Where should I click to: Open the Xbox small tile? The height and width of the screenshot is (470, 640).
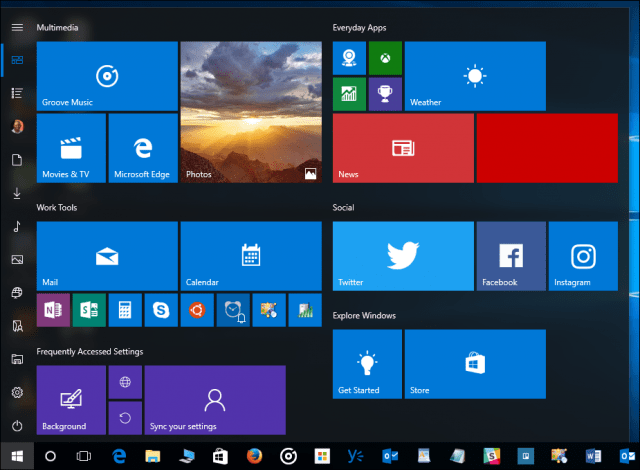385,58
